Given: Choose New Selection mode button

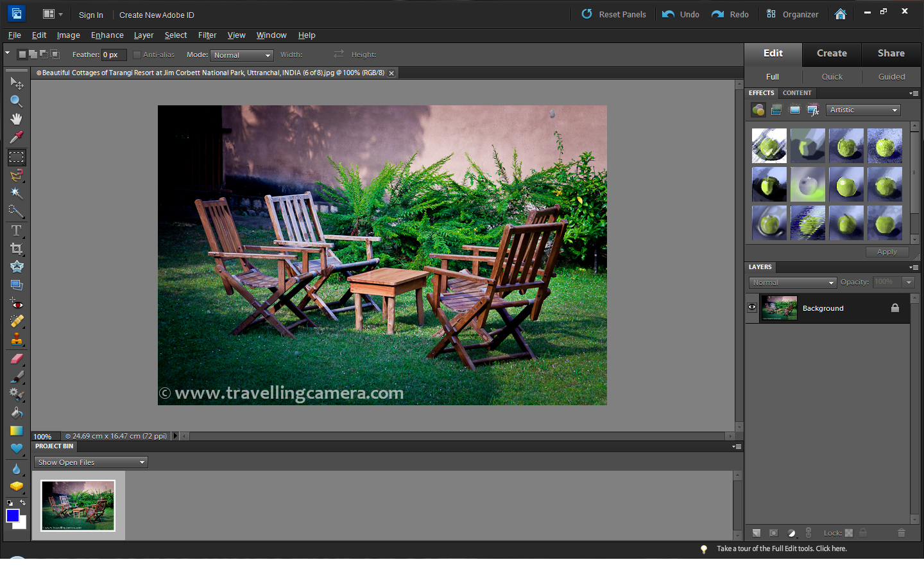Looking at the screenshot, I should (x=22, y=55).
